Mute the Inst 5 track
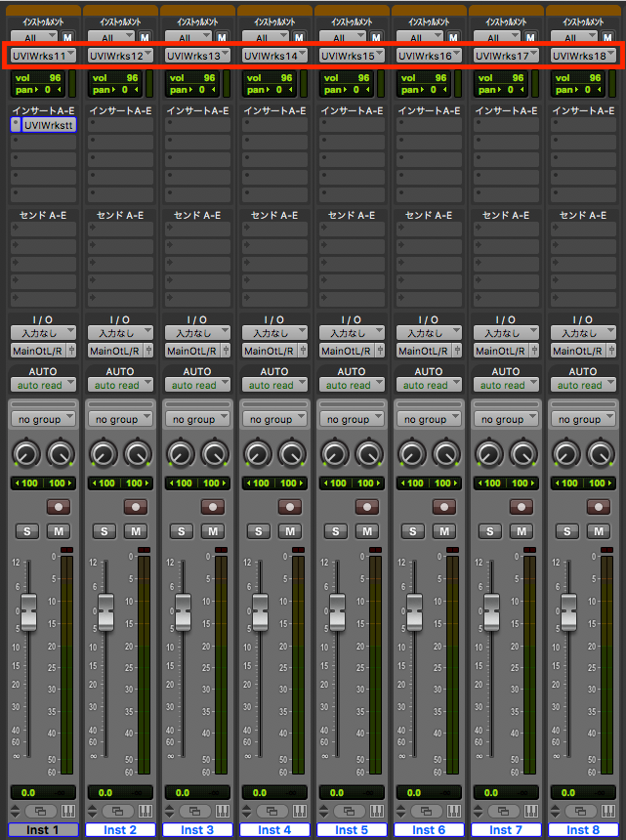626x840 pixels. tap(367, 531)
